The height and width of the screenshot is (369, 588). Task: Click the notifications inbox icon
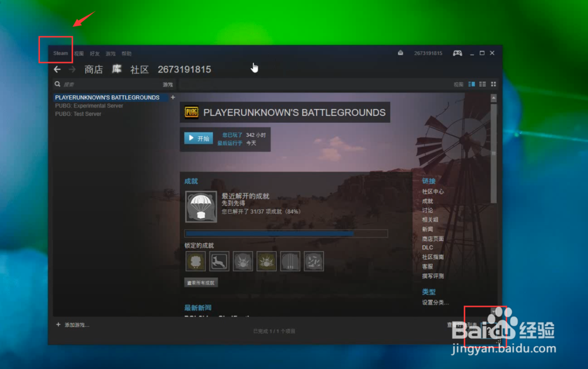coord(400,53)
